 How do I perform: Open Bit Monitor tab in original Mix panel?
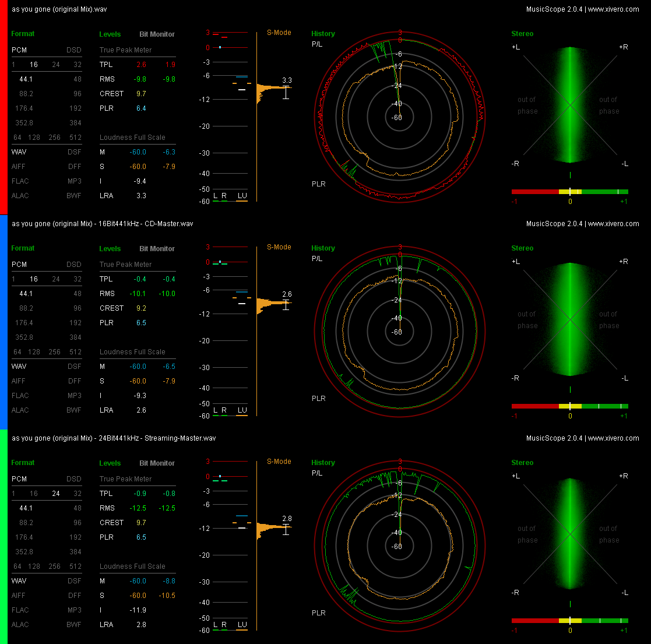click(x=157, y=34)
